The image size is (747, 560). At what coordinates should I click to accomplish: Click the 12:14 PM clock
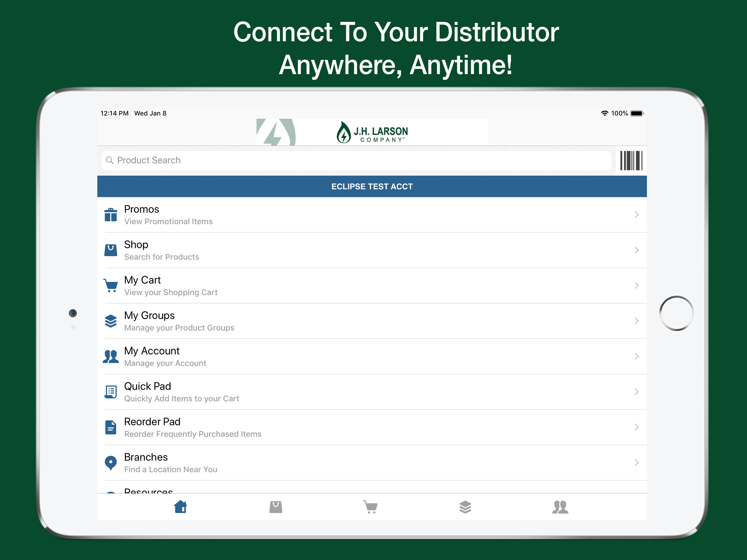click(115, 113)
